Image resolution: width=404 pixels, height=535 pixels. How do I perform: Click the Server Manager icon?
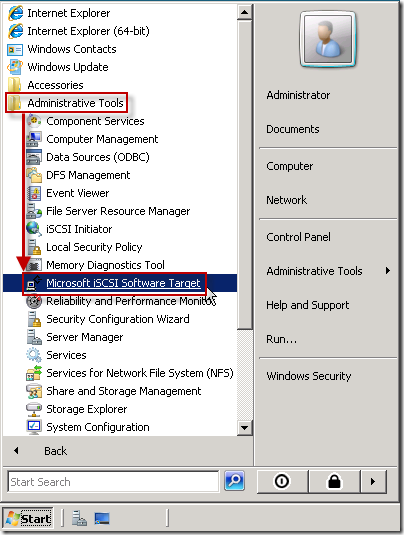(34, 337)
